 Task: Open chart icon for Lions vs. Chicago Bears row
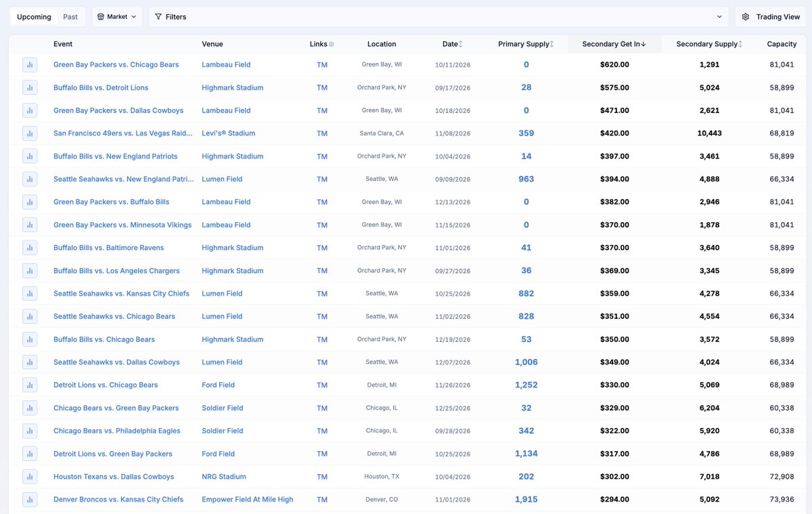(x=30, y=385)
